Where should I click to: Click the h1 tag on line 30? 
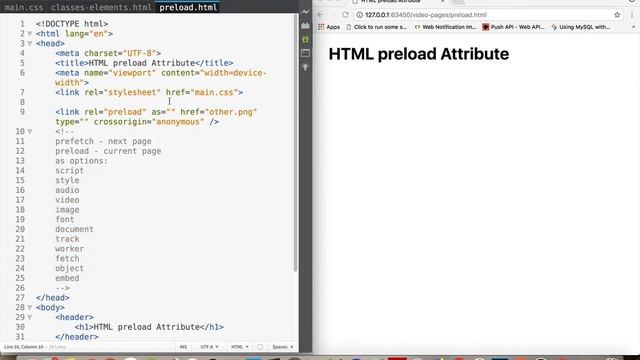149,327
